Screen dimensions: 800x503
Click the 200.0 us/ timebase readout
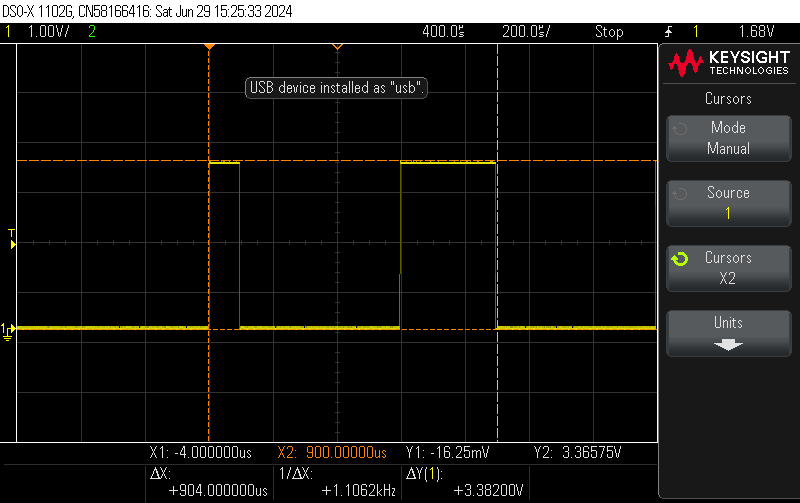click(526, 32)
